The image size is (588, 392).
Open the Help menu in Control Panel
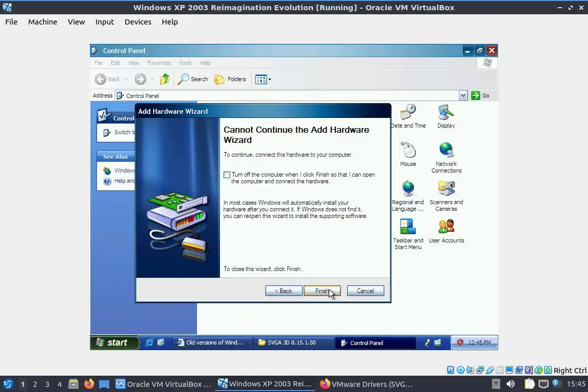point(205,63)
